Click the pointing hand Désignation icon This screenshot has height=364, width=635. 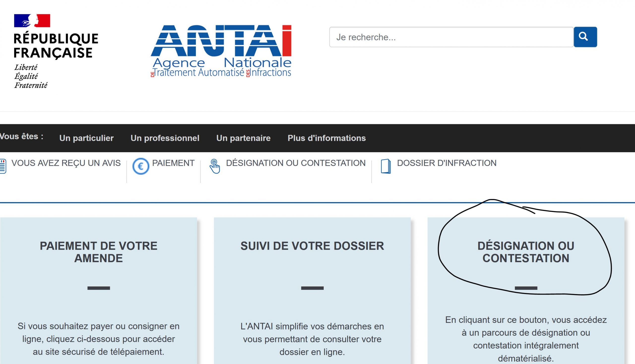pyautogui.click(x=215, y=166)
